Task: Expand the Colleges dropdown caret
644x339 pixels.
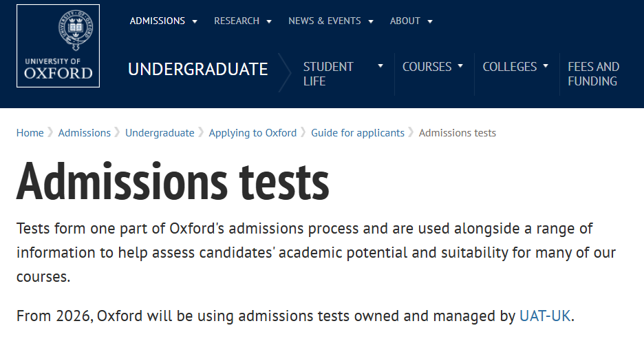Action: (x=546, y=66)
